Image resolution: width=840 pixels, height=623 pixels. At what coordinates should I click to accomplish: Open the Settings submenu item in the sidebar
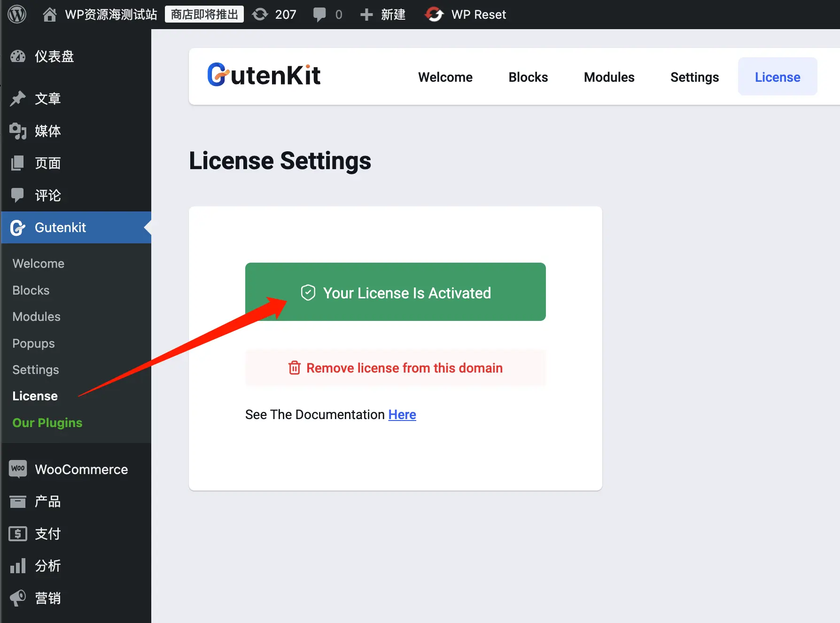[x=36, y=370]
